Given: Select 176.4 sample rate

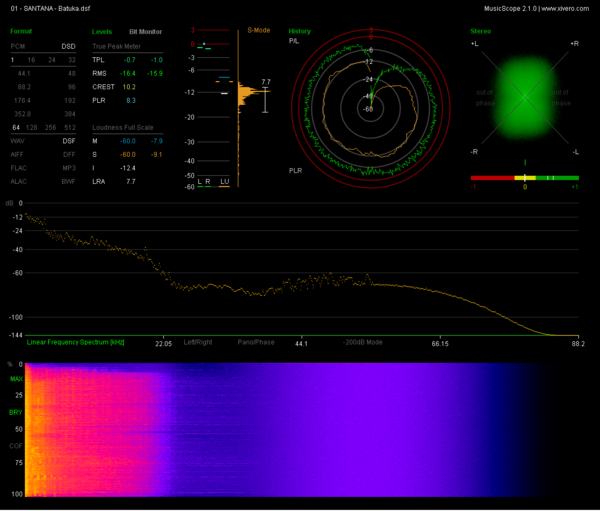Looking at the screenshot, I should 22,100.
